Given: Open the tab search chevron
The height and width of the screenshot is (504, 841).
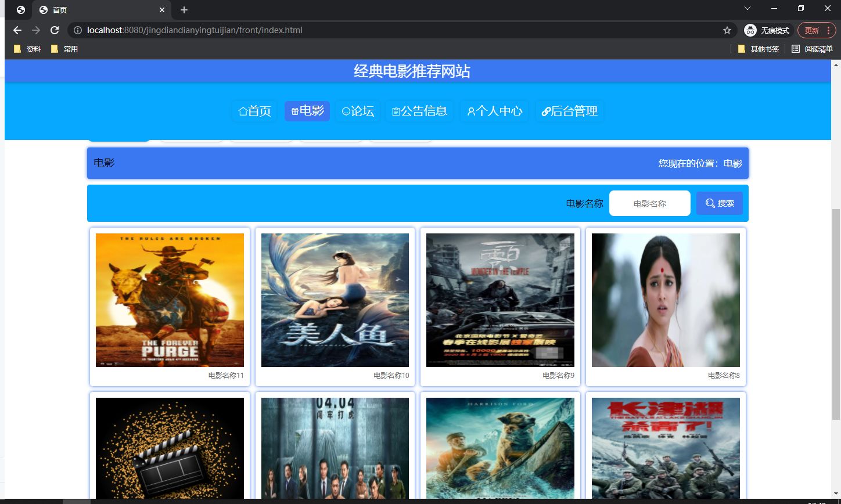Looking at the screenshot, I should pyautogui.click(x=747, y=8).
